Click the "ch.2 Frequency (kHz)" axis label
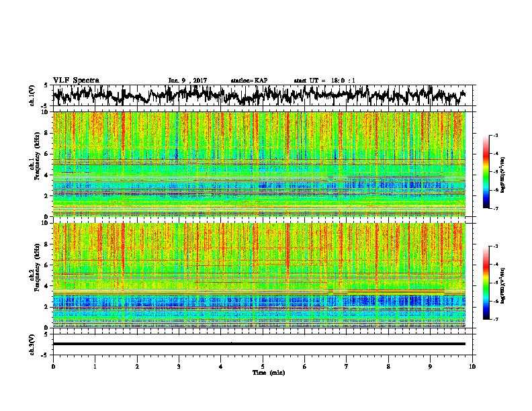This screenshot has height=411, width=532. click(34, 267)
